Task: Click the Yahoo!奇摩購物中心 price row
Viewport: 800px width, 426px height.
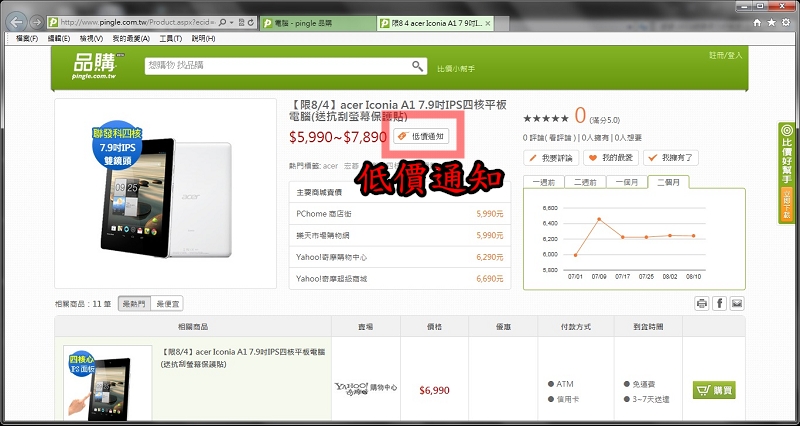Action: pos(399,257)
